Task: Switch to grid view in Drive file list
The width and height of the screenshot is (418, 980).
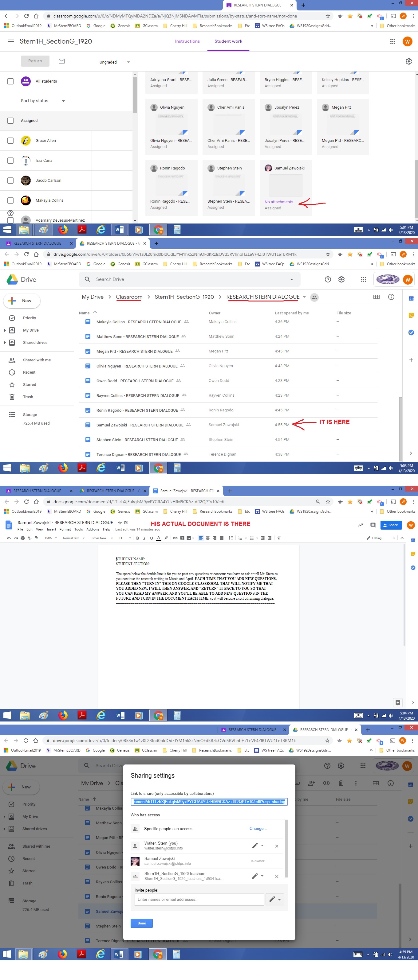Action: point(376,297)
